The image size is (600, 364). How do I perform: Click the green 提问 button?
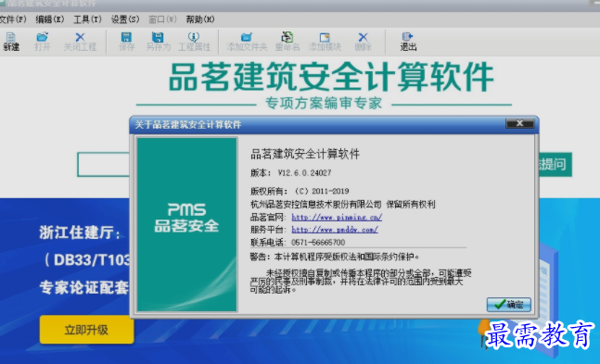pos(555,165)
